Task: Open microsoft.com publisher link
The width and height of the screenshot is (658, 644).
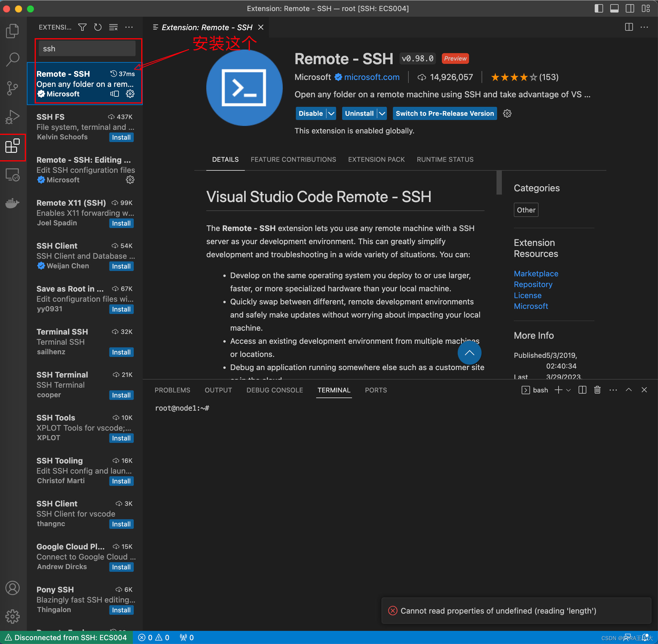Action: click(x=371, y=77)
